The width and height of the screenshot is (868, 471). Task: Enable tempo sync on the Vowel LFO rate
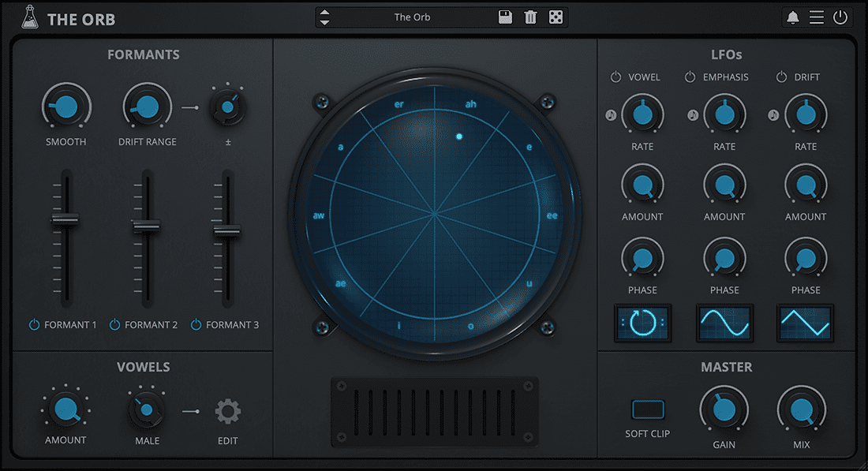610,114
